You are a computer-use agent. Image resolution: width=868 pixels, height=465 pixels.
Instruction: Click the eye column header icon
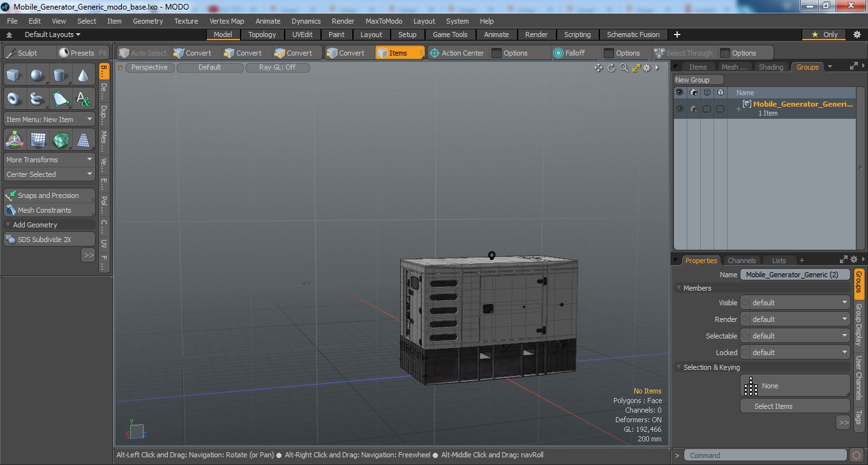pyautogui.click(x=680, y=93)
